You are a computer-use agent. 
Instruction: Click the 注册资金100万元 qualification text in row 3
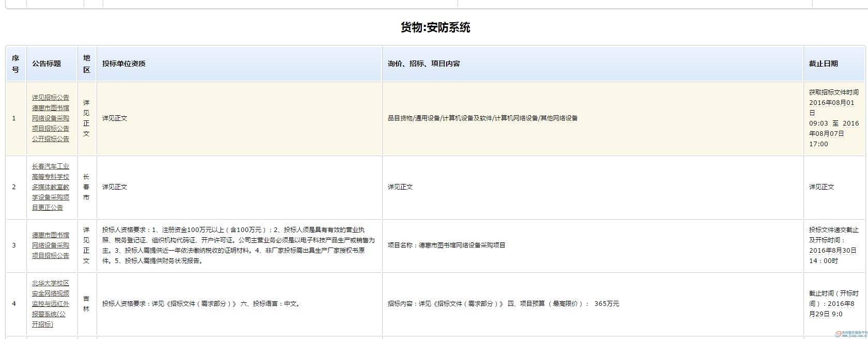190,229
